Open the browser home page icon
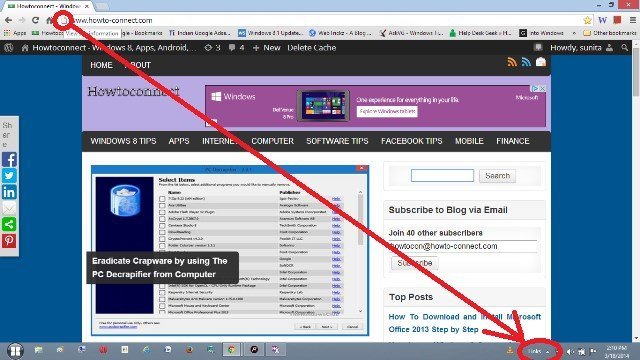 coord(49,20)
